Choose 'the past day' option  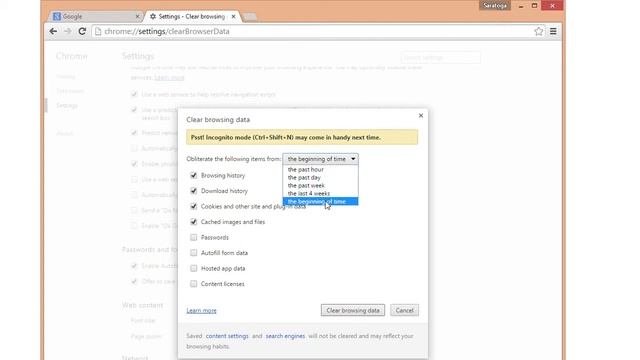[x=320, y=178]
